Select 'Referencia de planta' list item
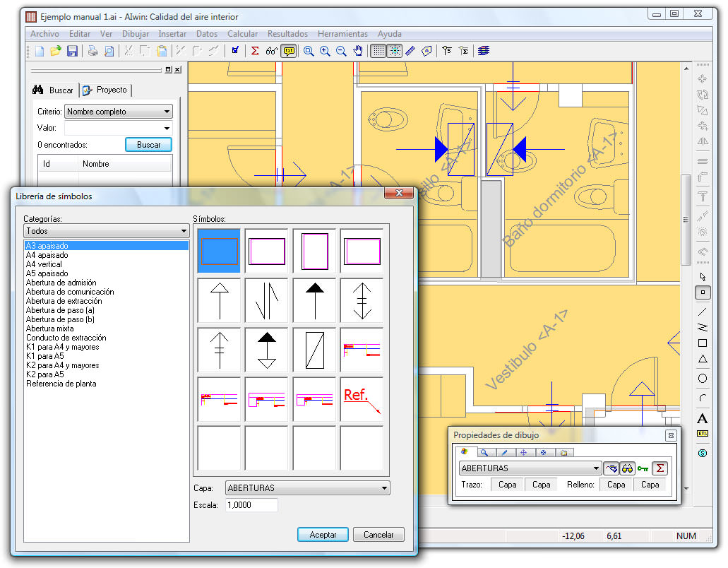Image resolution: width=728 pixels, height=568 pixels. tap(61, 384)
